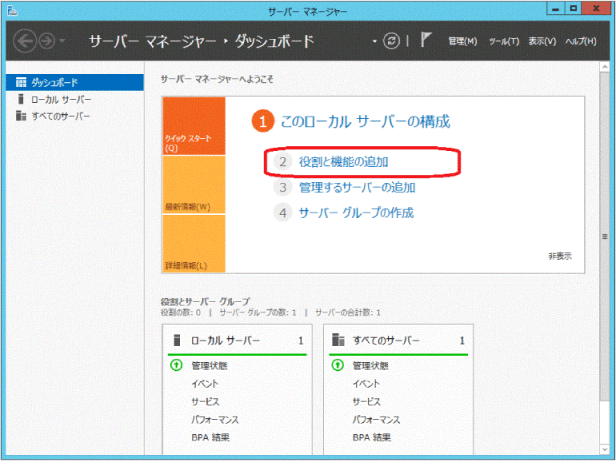Click 非表示 to hide welcome tile
The image size is (616, 461).
[x=560, y=256]
